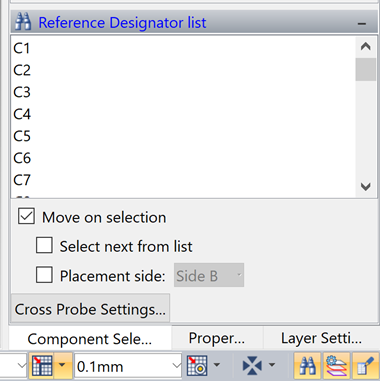Open Cross Probe Settings dialog

(90, 309)
